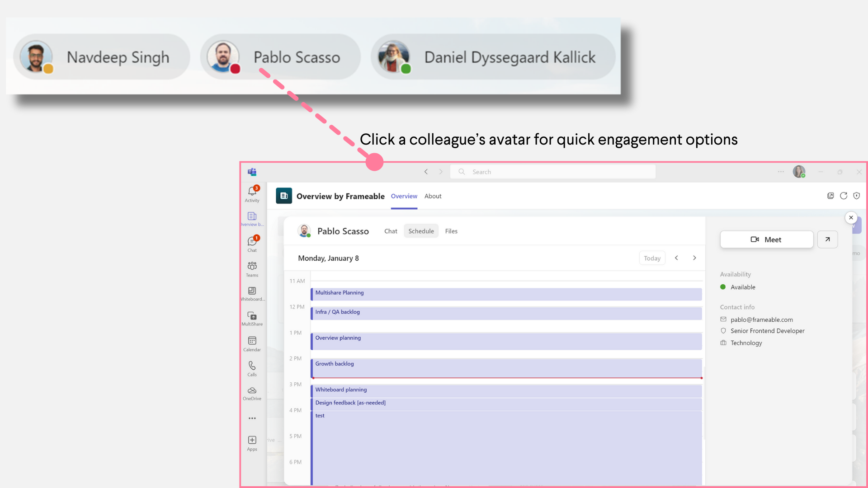Open Pablo's Files tab
The image size is (868, 488).
451,231
